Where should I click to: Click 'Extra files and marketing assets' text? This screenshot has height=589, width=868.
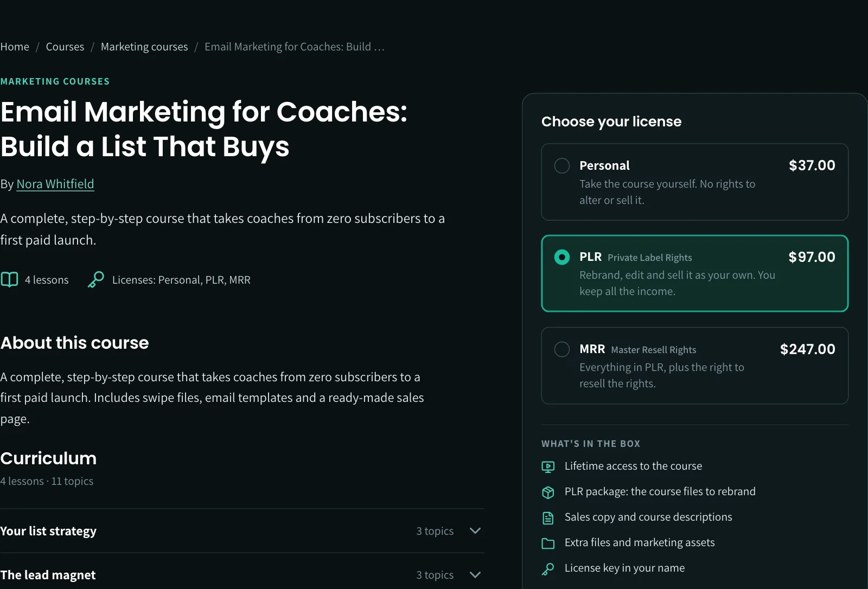click(x=640, y=542)
